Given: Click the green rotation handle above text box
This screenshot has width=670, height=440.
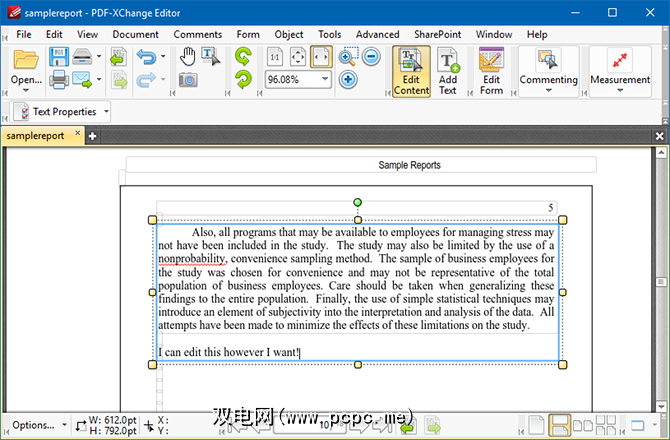Looking at the screenshot, I should point(358,203).
